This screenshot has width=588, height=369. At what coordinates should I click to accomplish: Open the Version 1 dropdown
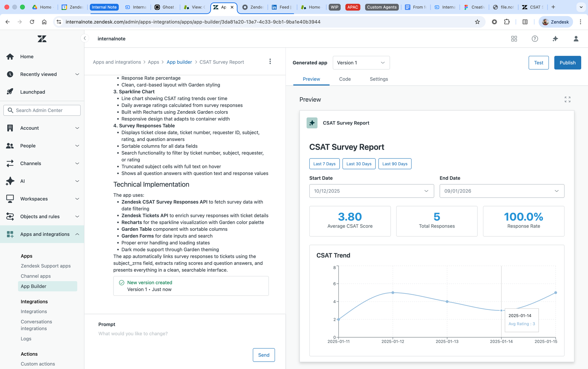click(x=361, y=63)
